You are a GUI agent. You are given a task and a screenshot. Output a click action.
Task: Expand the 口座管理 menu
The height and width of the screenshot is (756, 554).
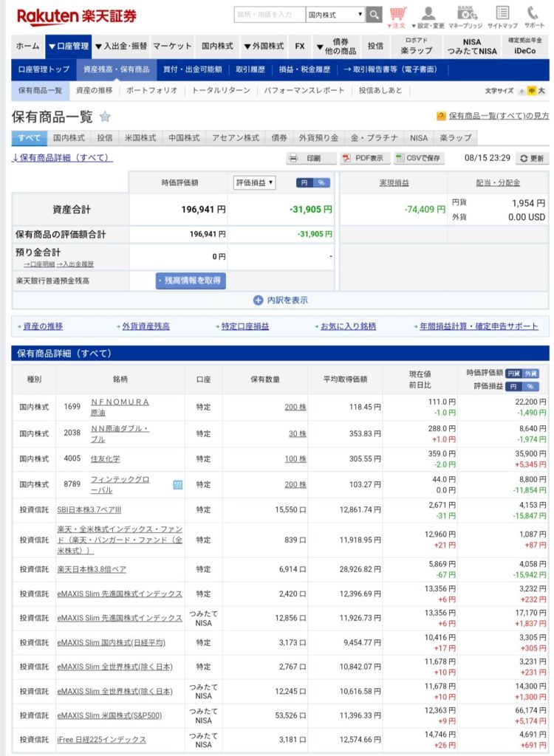69,47
